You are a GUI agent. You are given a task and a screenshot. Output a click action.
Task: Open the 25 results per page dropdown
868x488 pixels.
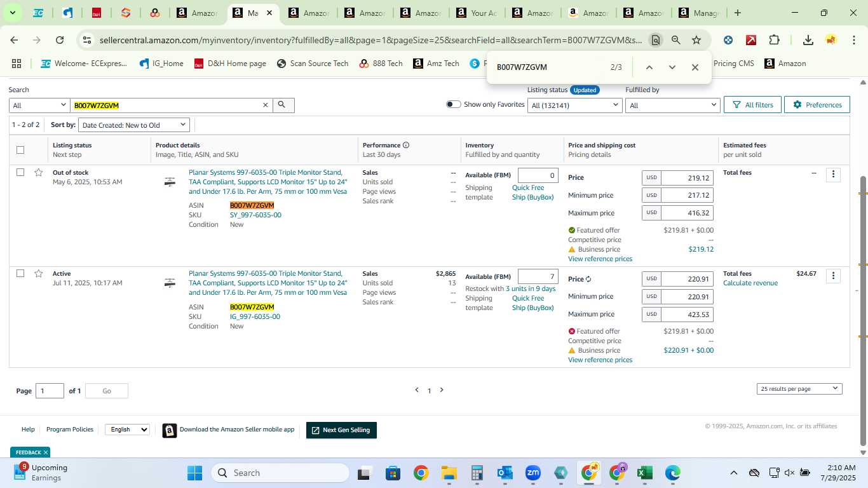799,388
